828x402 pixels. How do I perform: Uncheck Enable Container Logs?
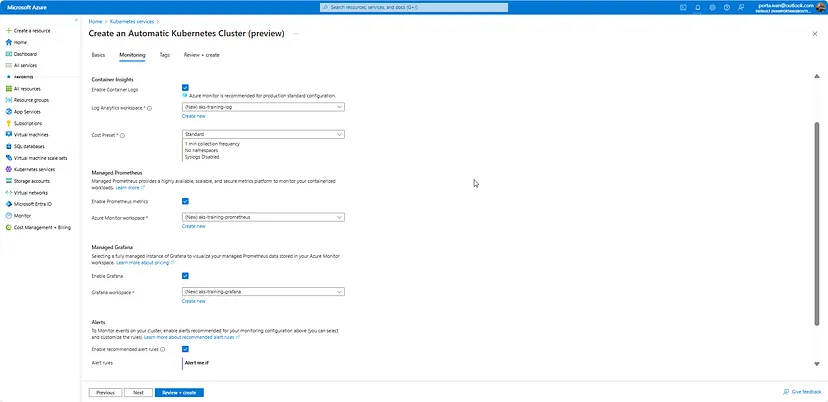[185, 88]
